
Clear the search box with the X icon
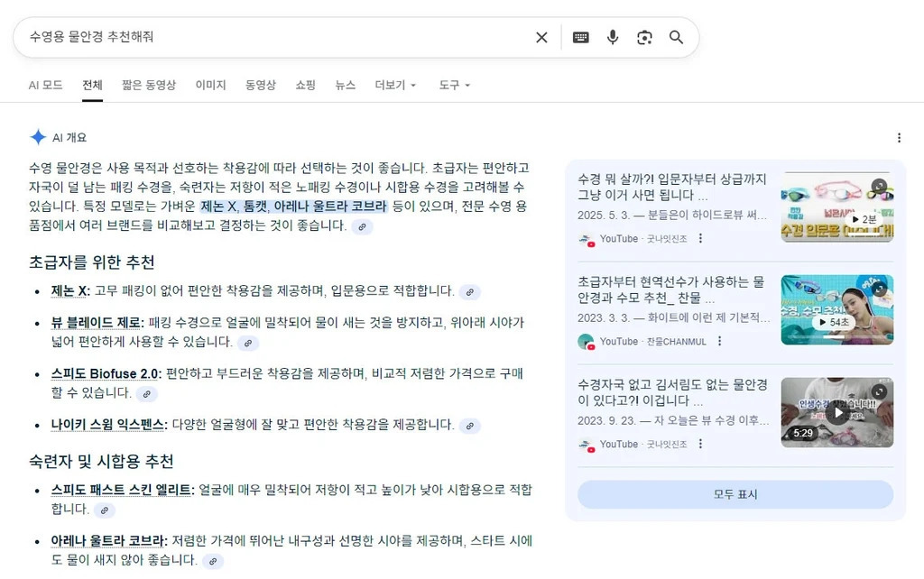[x=541, y=37]
